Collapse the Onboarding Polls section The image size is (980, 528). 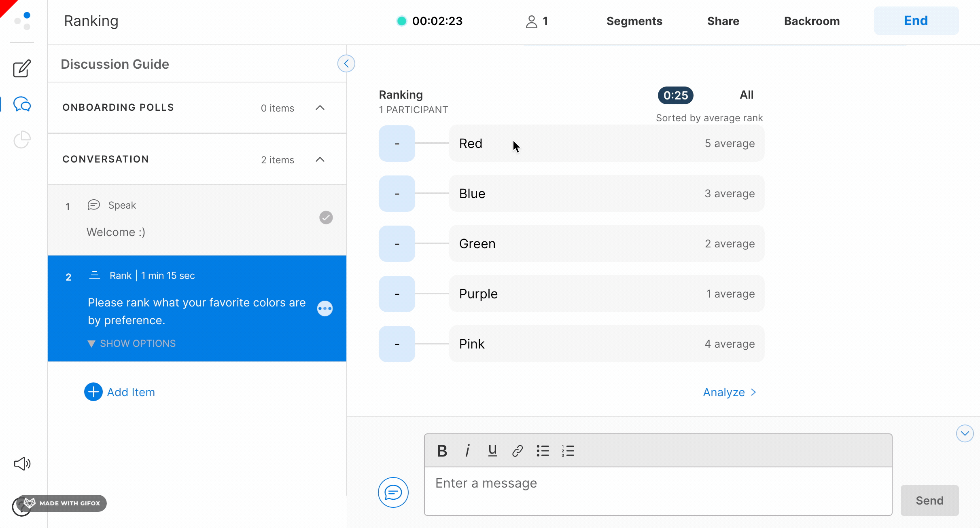pyautogui.click(x=320, y=108)
